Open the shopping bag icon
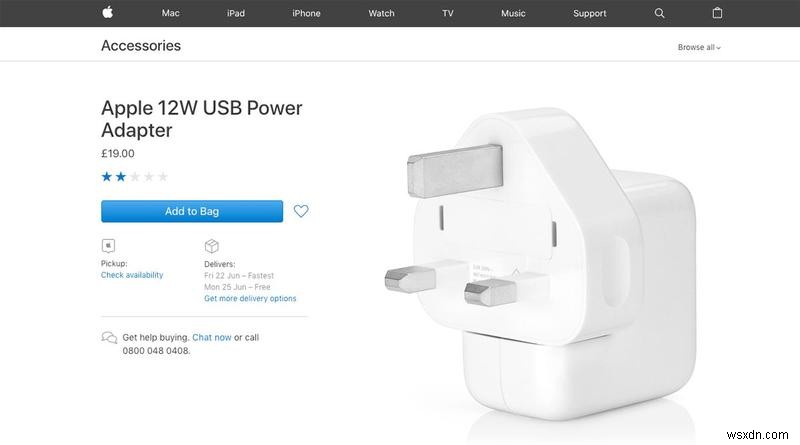800x445 pixels. [717, 13]
